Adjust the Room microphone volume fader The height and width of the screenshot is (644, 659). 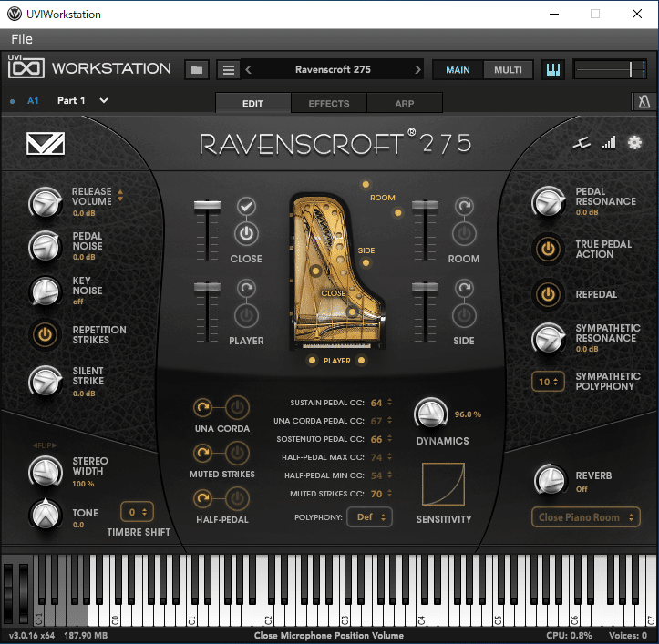pyautogui.click(x=425, y=205)
